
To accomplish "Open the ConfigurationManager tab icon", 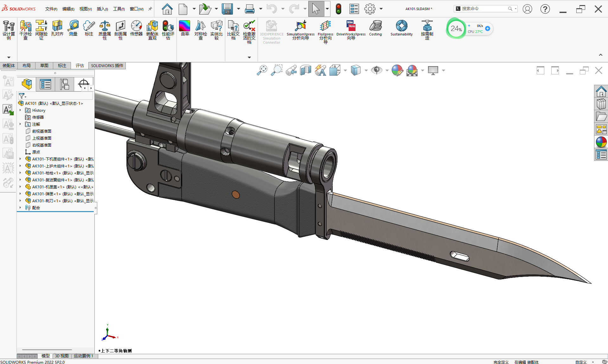I will 64,84.
